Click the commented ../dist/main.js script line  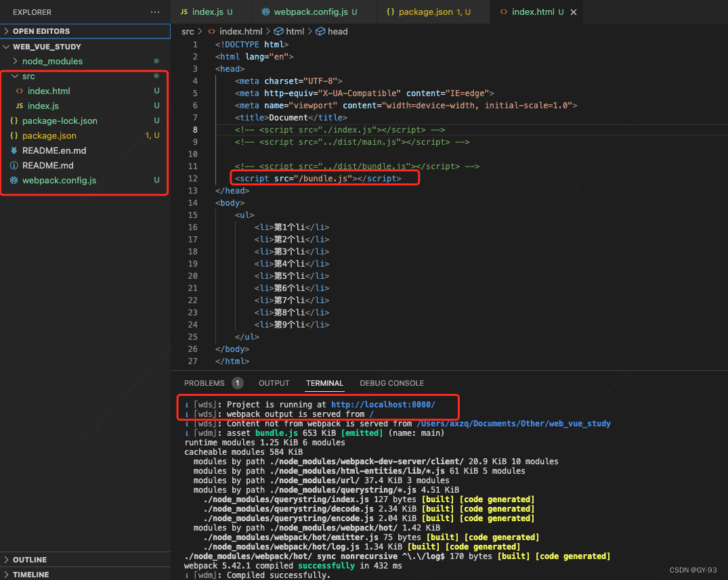click(352, 142)
